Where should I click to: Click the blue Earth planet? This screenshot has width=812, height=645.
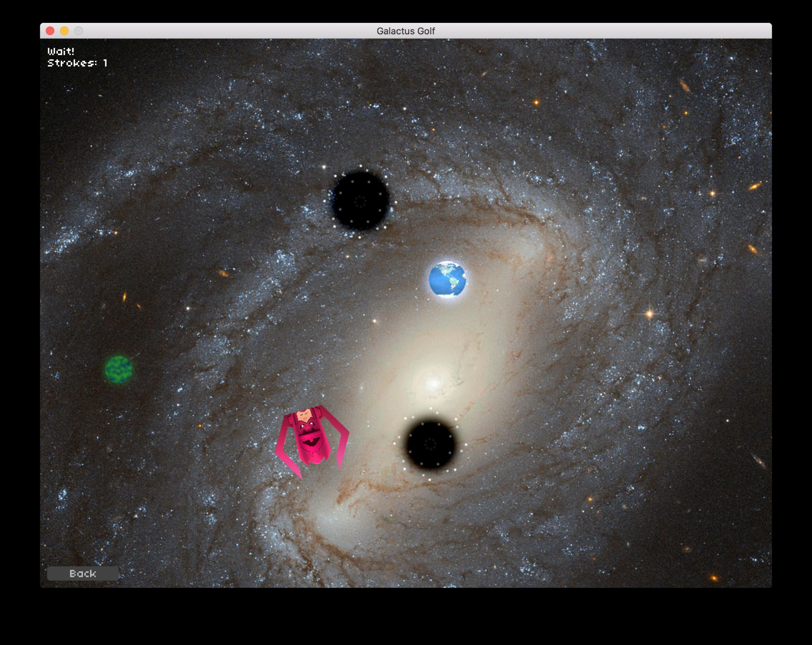[x=447, y=279]
